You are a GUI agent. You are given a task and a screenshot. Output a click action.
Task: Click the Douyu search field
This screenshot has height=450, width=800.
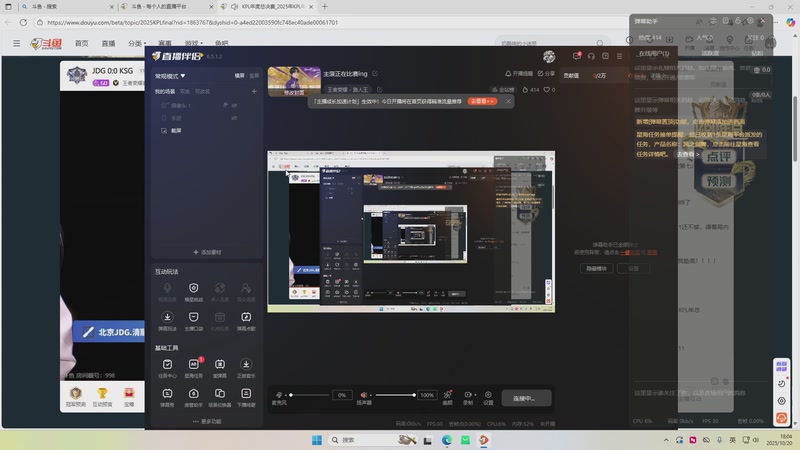[551, 43]
